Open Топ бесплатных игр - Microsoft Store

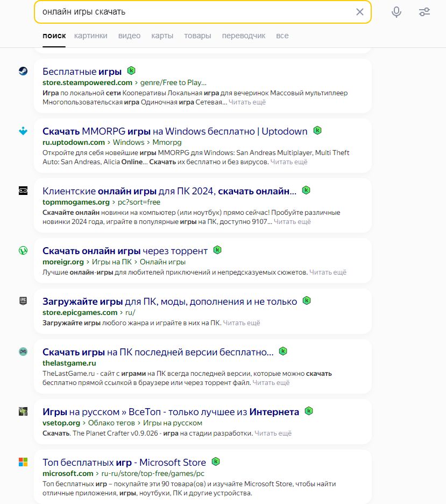[x=124, y=463]
